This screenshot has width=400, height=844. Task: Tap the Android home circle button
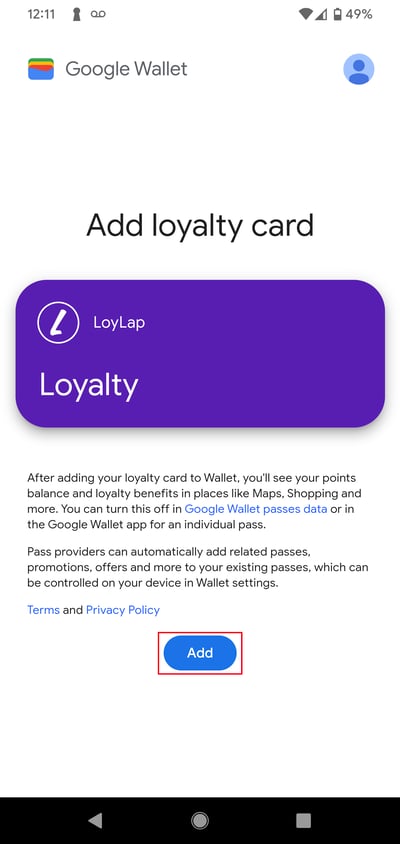pyautogui.click(x=200, y=820)
